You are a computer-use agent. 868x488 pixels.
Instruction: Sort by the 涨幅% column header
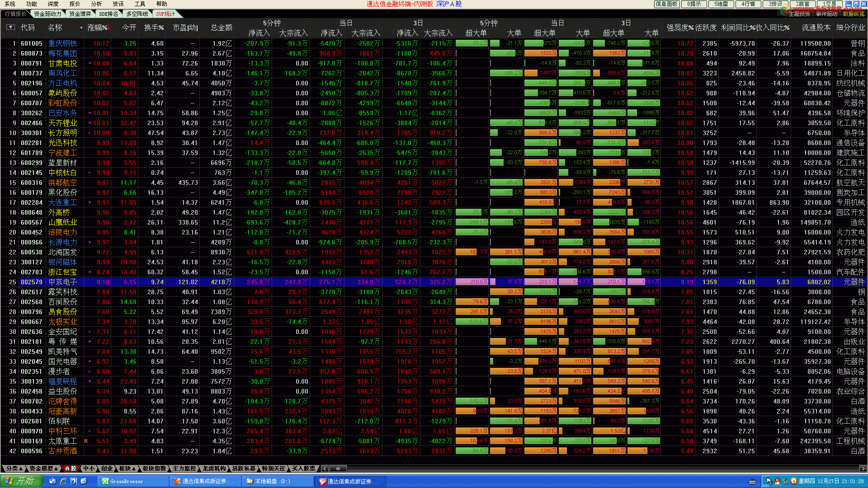click(x=98, y=28)
